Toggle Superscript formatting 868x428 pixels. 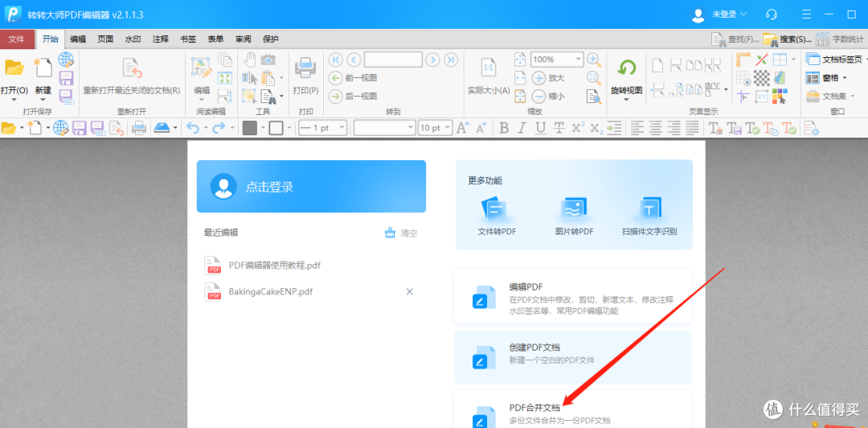578,128
